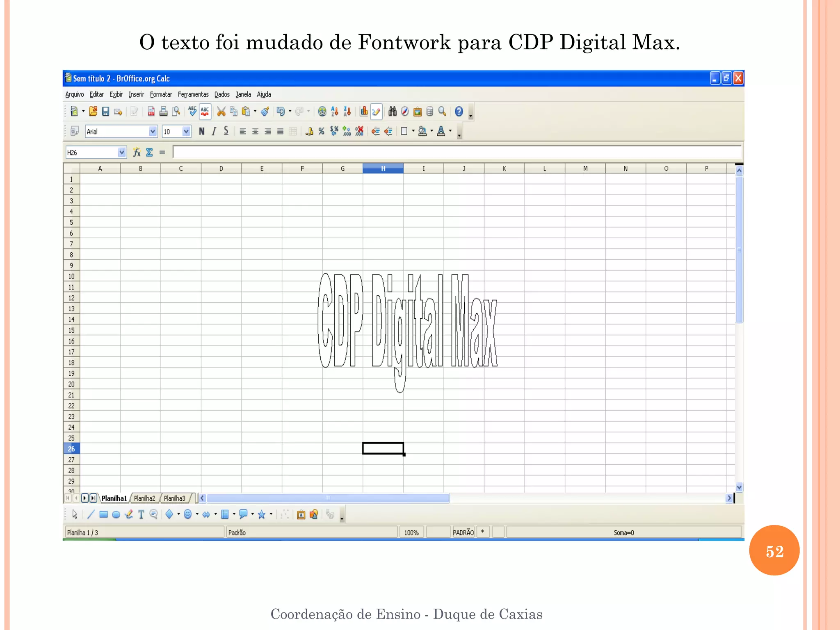Open the Function Wizard icon
This screenshot has height=630, width=840.
[137, 153]
